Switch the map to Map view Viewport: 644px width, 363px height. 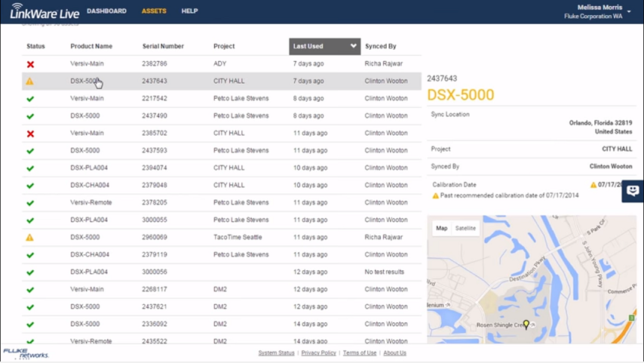441,228
